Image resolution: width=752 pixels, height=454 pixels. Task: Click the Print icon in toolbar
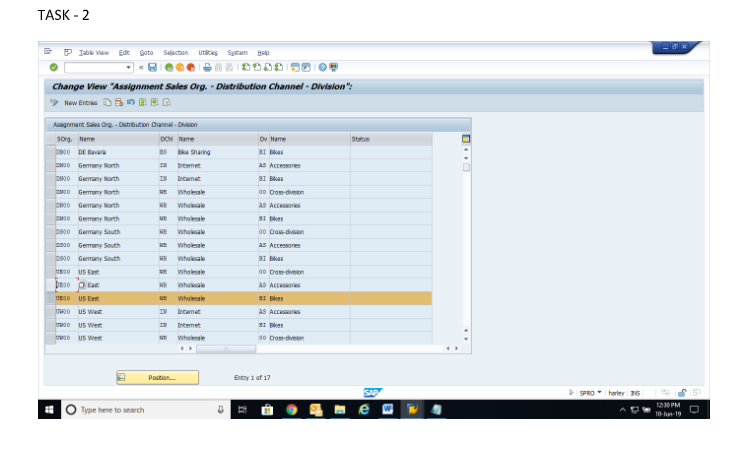[x=207, y=68]
